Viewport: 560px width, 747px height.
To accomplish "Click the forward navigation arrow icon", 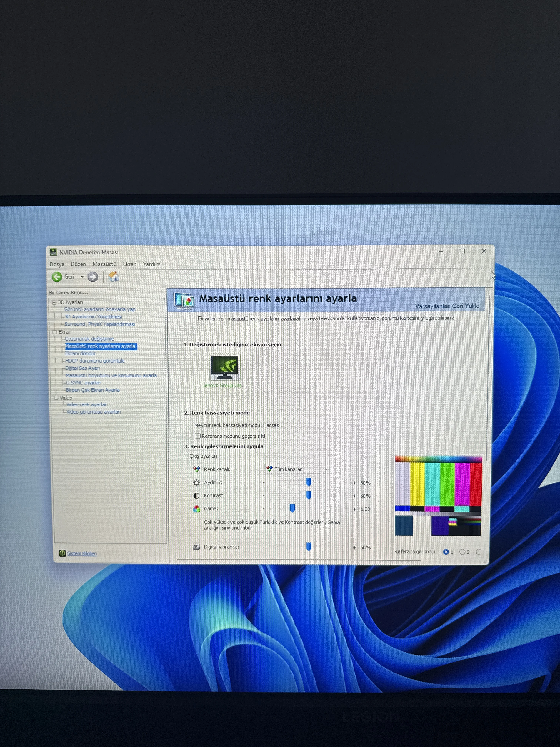I will pyautogui.click(x=93, y=277).
